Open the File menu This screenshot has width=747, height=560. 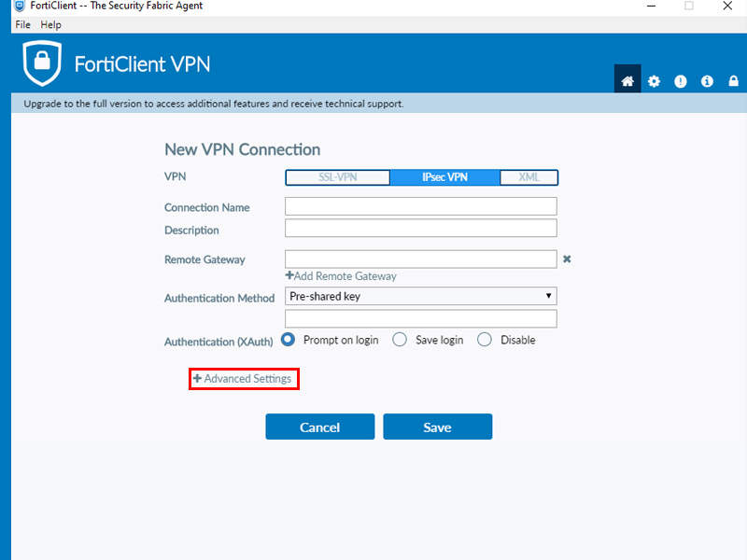tap(22, 25)
